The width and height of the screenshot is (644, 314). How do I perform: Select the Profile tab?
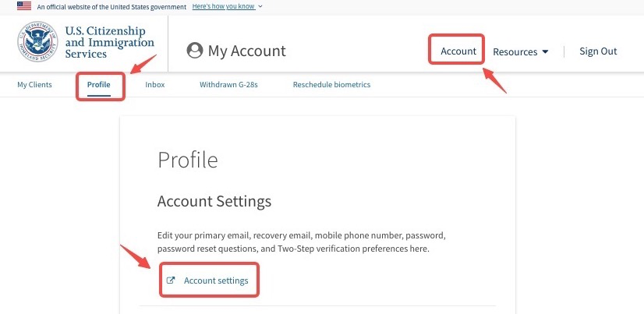coord(99,84)
